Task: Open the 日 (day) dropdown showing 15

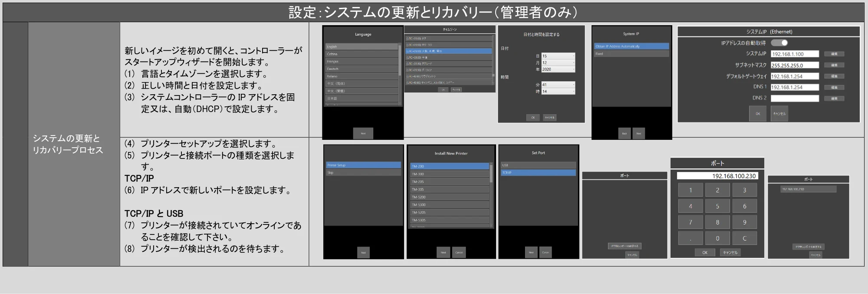Action: click(558, 56)
